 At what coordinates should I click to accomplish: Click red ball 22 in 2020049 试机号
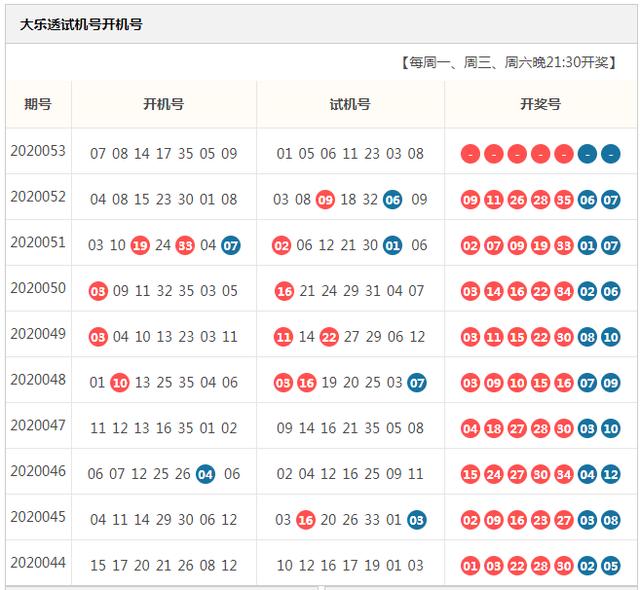(329, 337)
